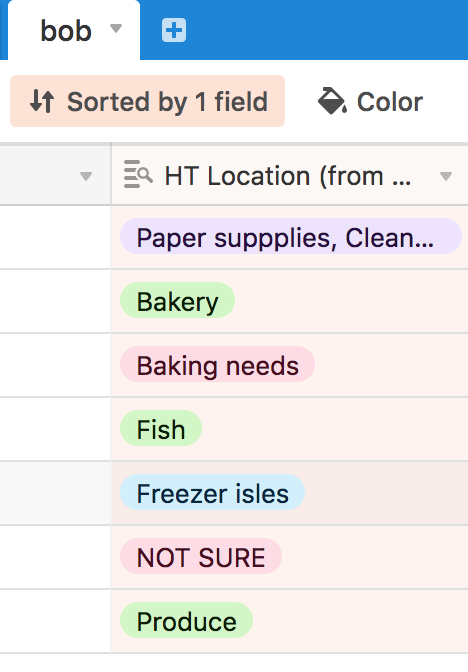Click the Paper suppplies, Clean... tag
The width and height of the screenshot is (468, 672).
(291, 237)
